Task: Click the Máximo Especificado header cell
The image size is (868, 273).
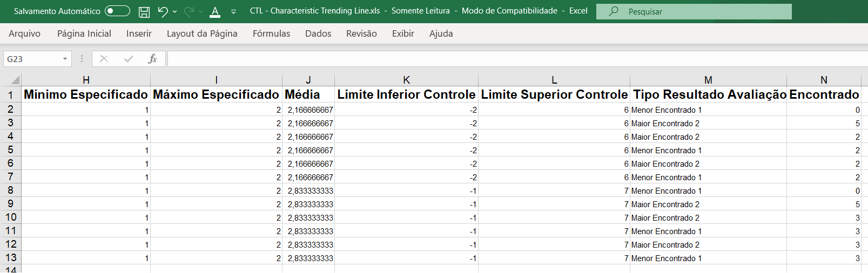Action: coord(216,94)
